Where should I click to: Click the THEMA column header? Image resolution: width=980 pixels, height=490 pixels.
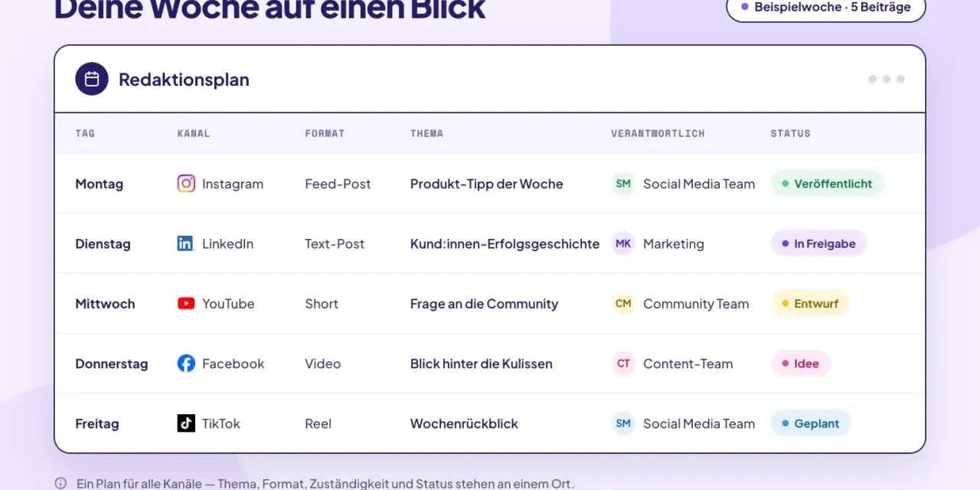[426, 133]
